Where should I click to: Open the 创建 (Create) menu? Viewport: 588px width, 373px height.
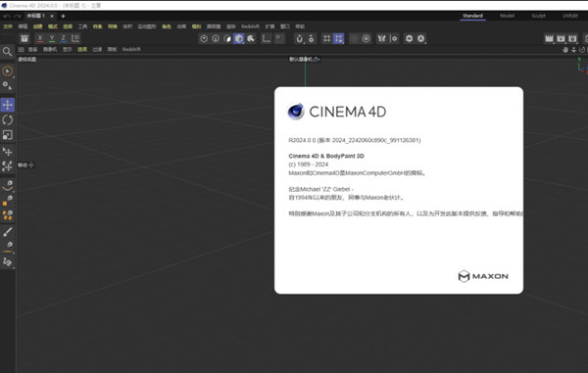coord(37,26)
